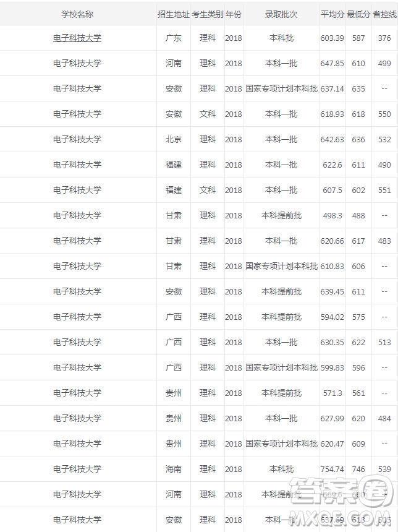Viewport: 398px width, 532px height.
Task: Select the 考生类别 column header
Action: (x=208, y=14)
